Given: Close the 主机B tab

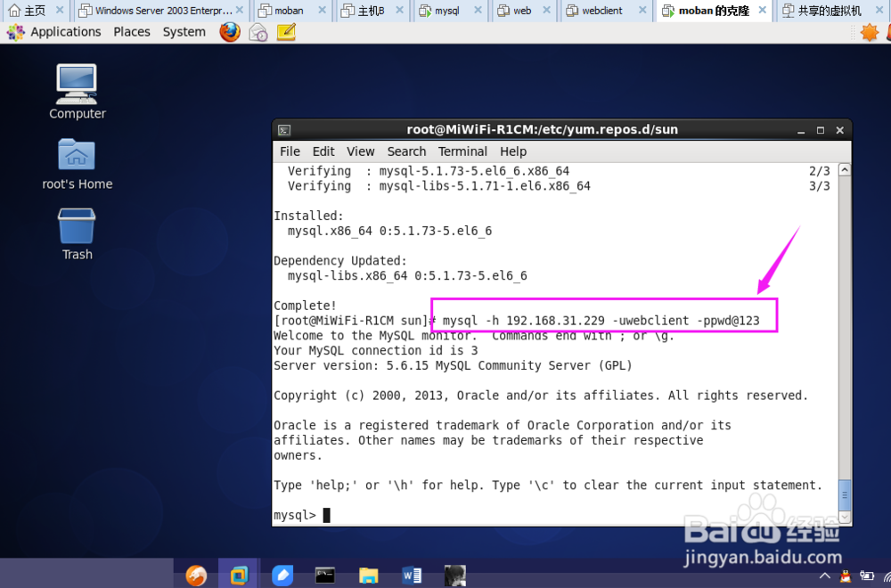Looking at the screenshot, I should (x=400, y=10).
